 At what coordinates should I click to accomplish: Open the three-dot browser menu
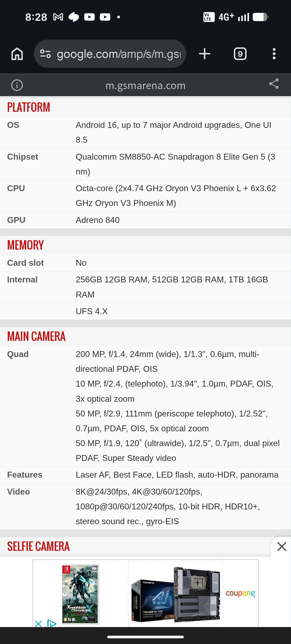click(x=274, y=54)
